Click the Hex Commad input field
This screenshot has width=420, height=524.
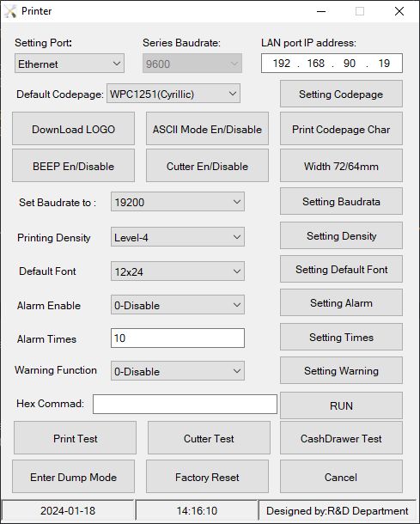185,404
